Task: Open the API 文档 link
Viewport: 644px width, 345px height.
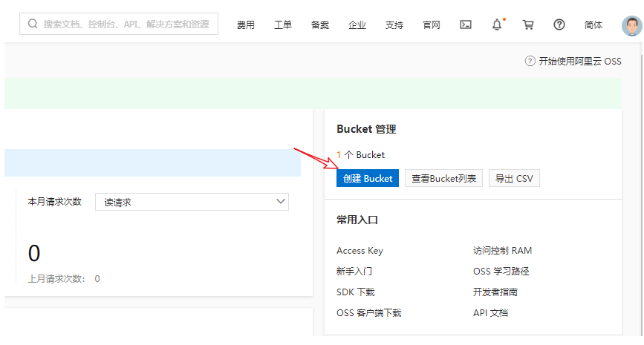Action: 490,313
